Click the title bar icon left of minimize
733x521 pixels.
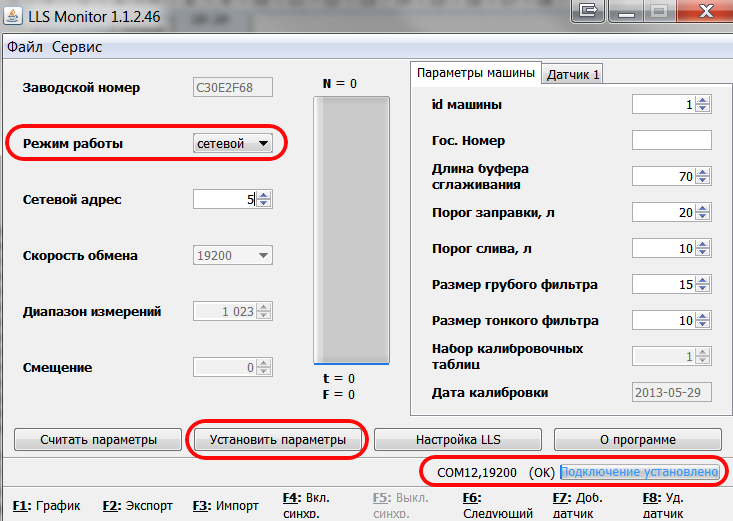click(588, 10)
